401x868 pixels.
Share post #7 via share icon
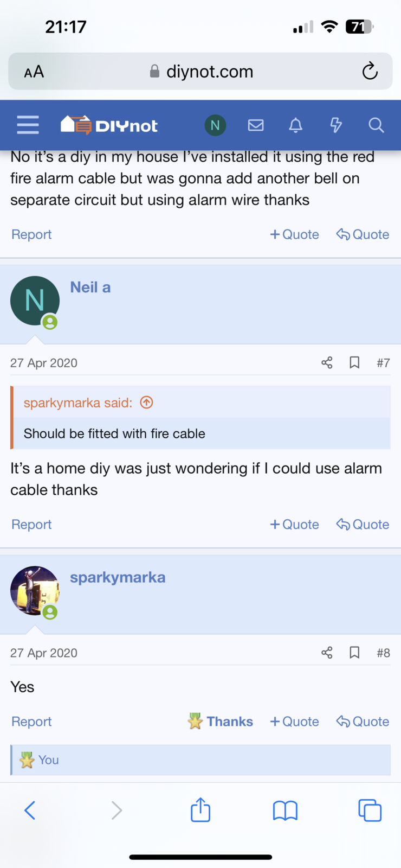click(327, 362)
